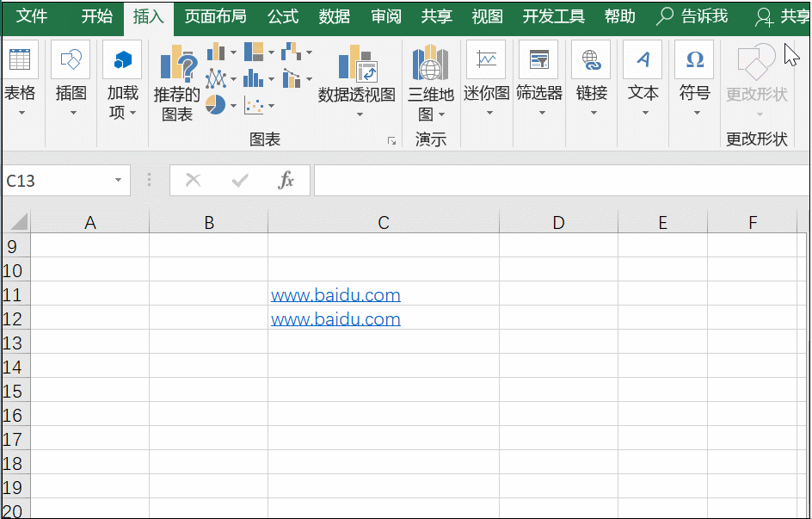Expand the column chart dropdown arrow
Screen dimensions: 812x519
click(233, 53)
